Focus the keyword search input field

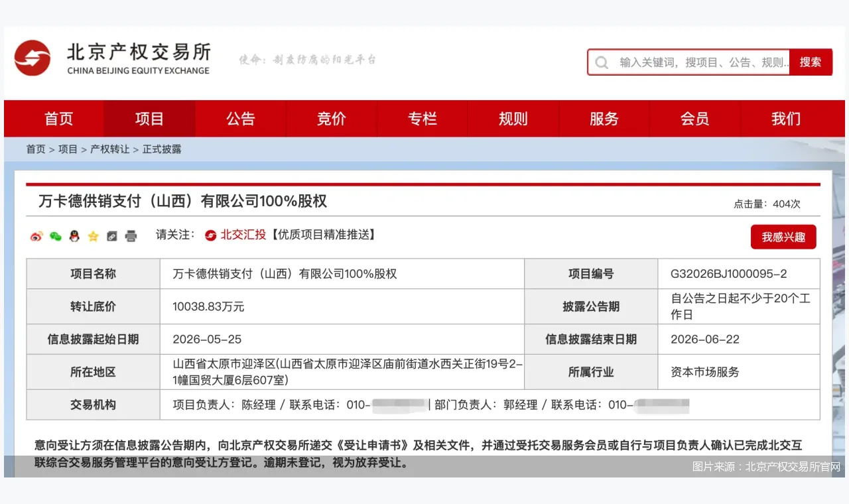688,62
